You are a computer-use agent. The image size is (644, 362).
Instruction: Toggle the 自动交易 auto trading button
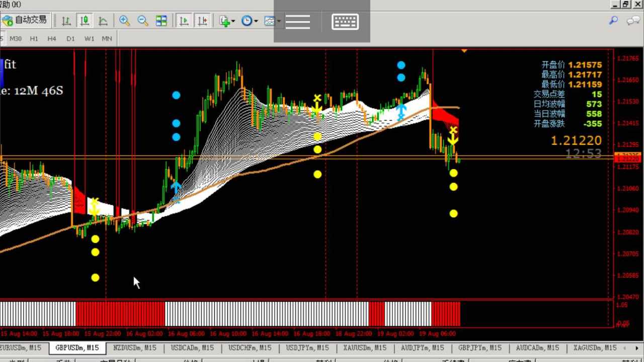point(25,20)
